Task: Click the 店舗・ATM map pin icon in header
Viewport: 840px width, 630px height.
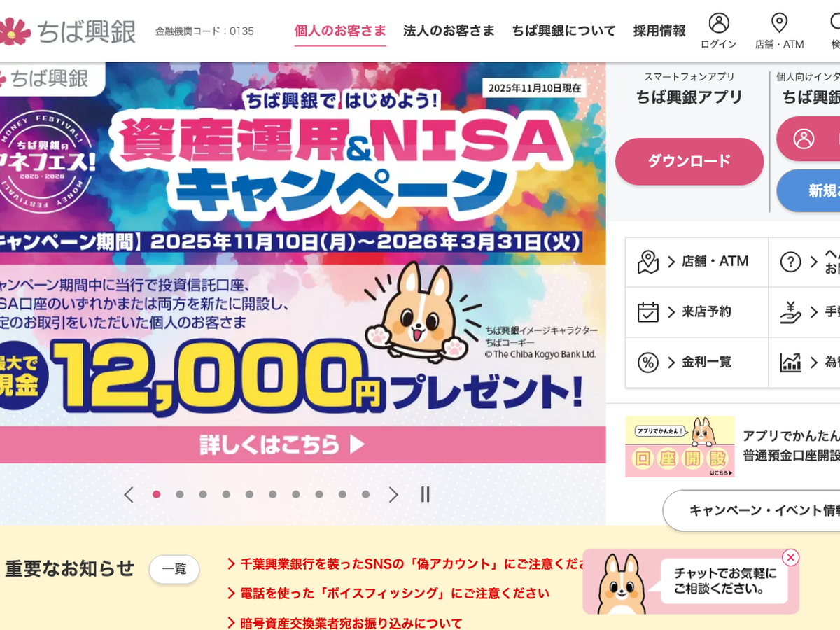Action: (x=779, y=23)
